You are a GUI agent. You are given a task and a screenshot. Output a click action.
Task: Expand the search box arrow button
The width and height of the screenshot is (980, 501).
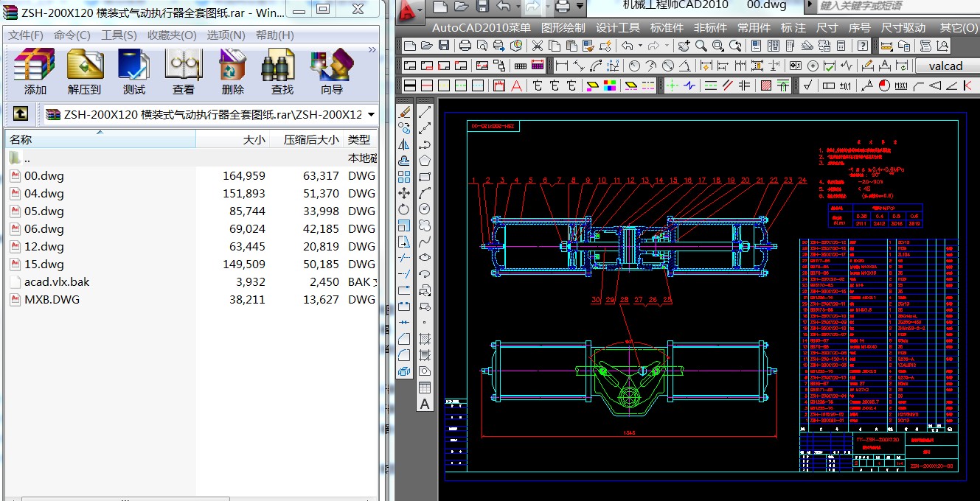coord(810,5)
